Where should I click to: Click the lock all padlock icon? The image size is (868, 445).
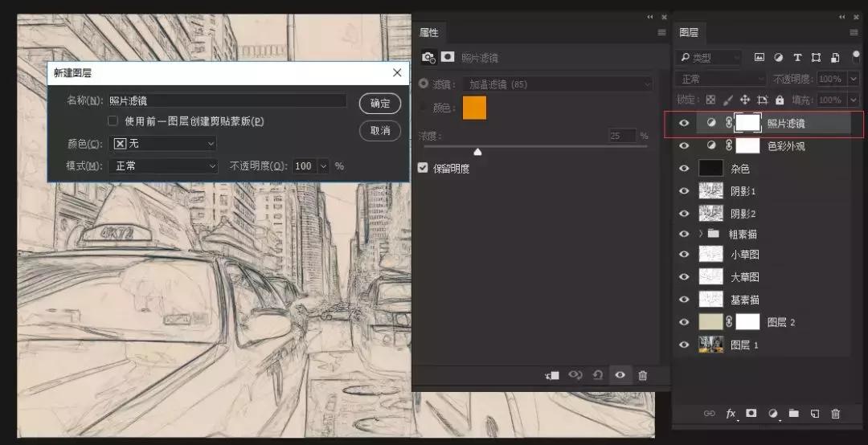click(x=780, y=100)
